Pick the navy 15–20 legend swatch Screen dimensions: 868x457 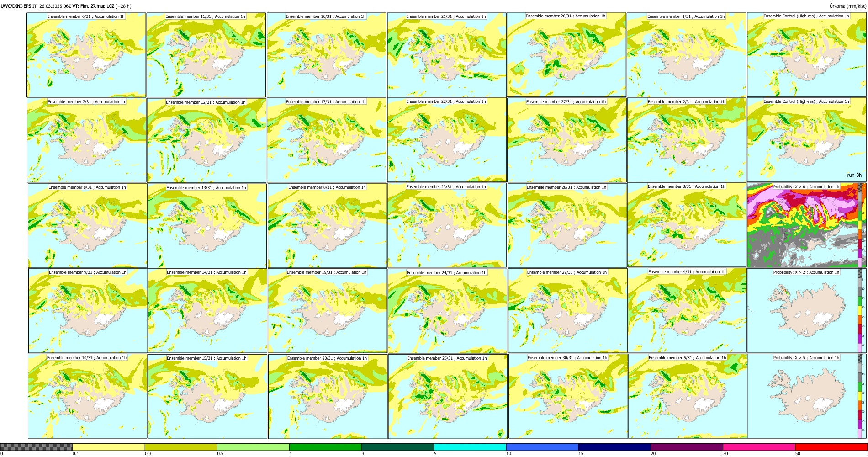(614, 447)
